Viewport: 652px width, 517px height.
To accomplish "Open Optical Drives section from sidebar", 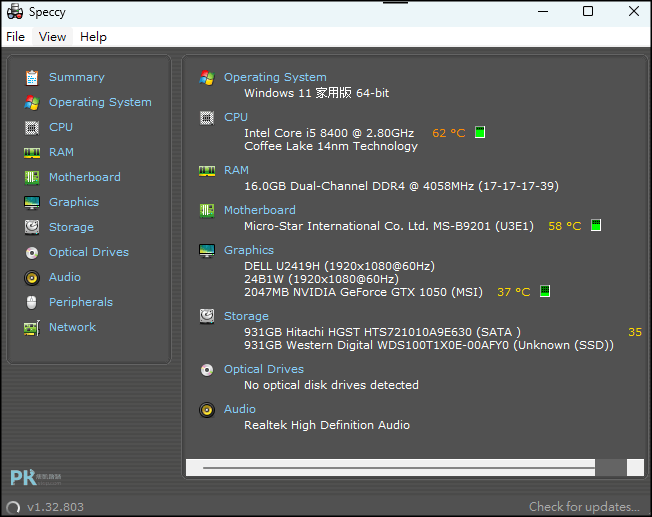I will click(x=89, y=252).
